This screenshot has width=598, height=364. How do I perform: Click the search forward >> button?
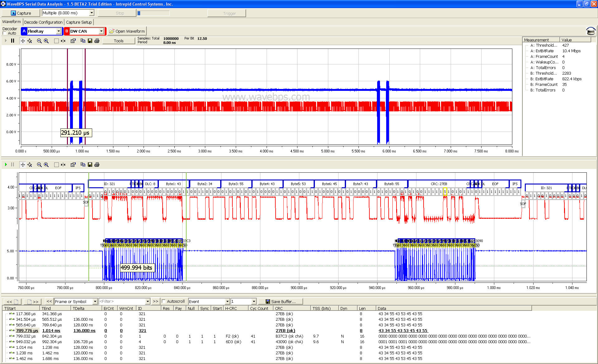[155, 301]
